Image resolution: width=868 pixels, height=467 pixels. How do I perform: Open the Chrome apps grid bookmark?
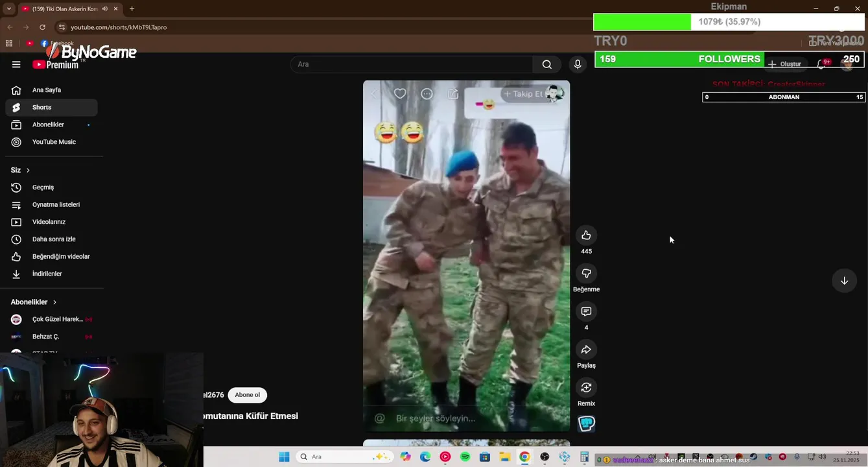coord(9,43)
